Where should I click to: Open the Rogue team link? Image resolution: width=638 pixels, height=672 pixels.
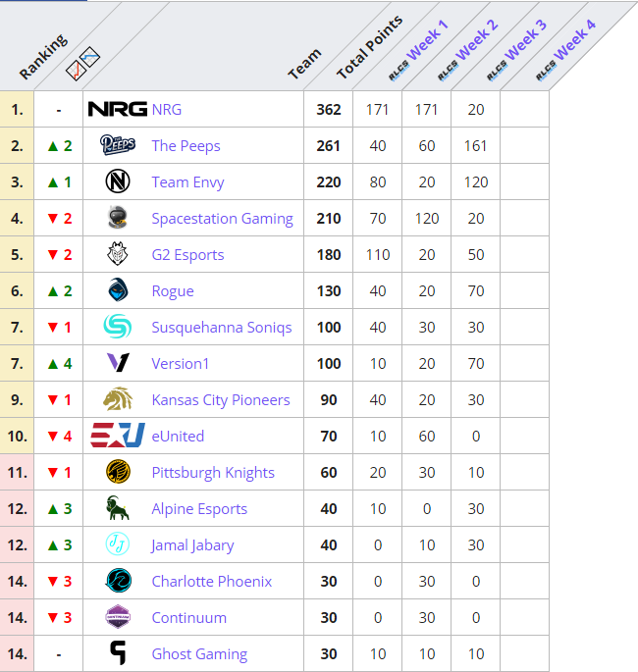click(173, 291)
